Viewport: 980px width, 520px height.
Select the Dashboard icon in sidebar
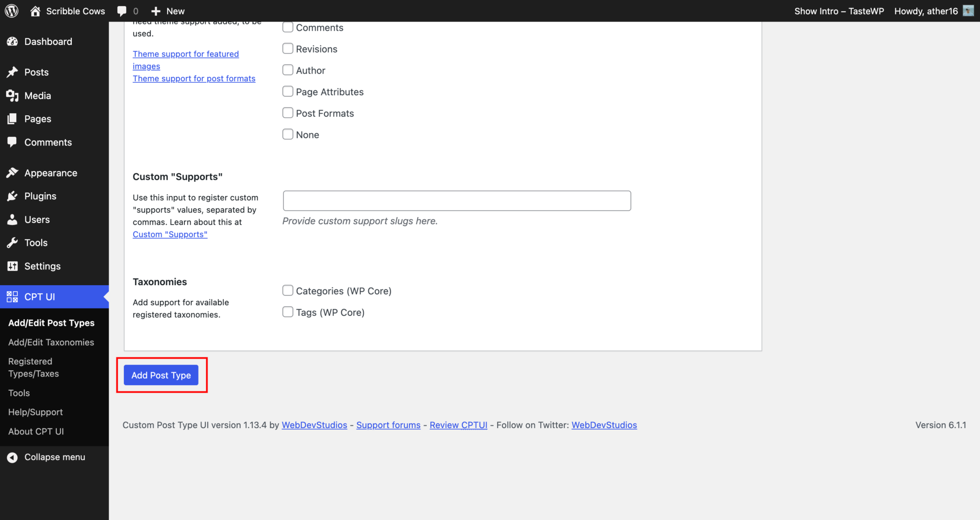12,42
